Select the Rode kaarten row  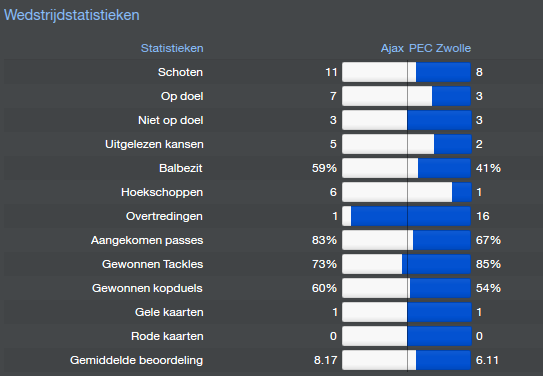tap(272, 336)
